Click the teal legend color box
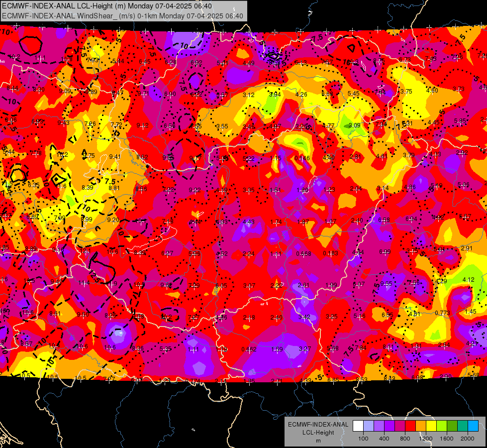 463,426
